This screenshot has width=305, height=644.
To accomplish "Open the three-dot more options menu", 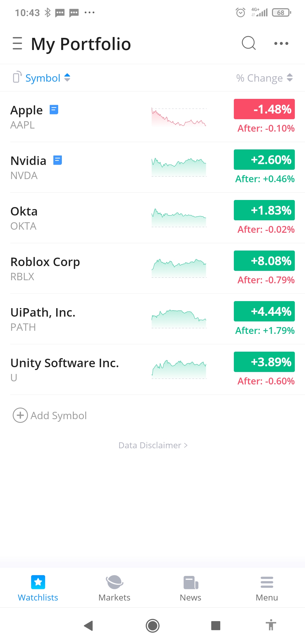I will click(281, 43).
